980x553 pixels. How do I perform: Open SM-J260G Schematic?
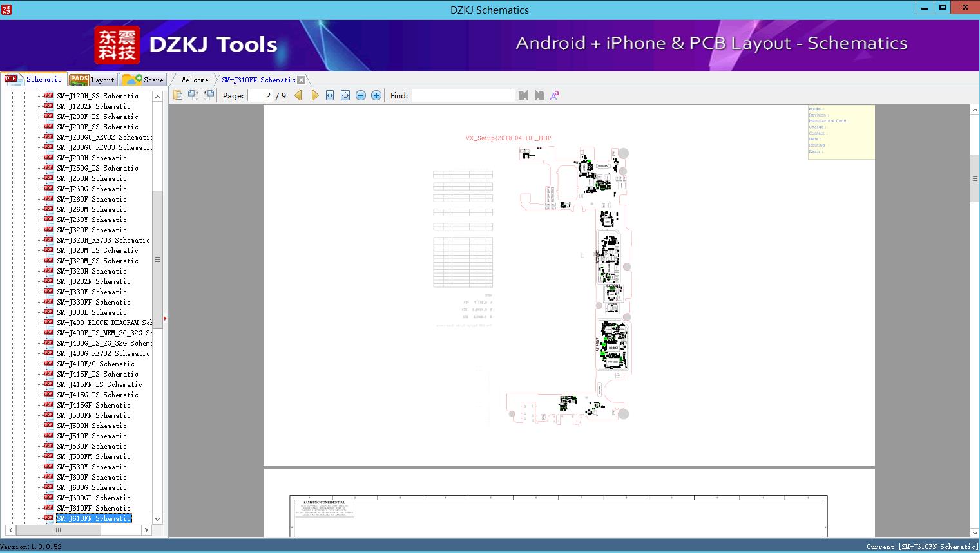[91, 189]
